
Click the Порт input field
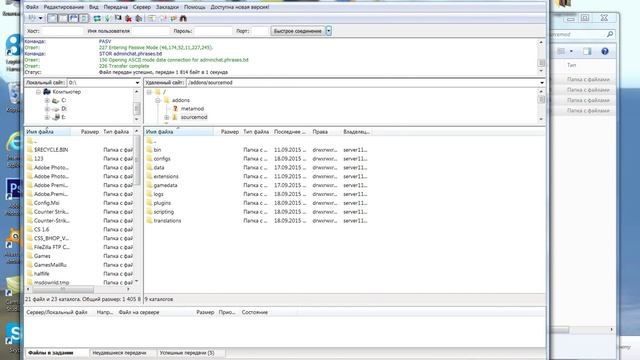260,31
